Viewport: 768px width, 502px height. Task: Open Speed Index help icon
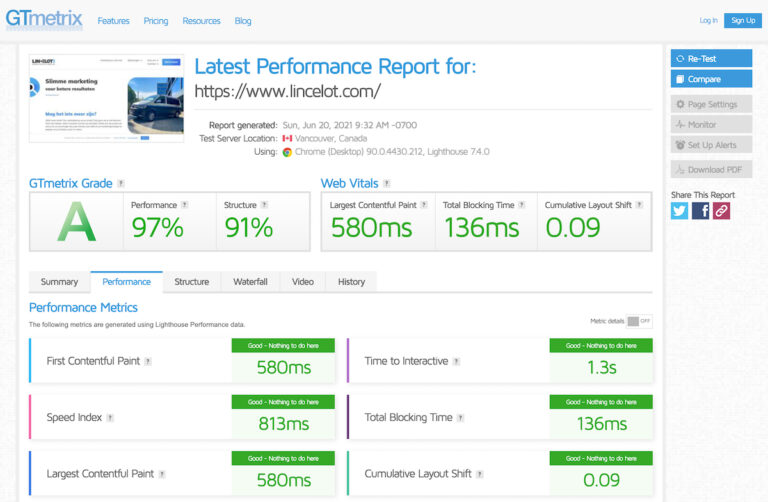point(110,418)
